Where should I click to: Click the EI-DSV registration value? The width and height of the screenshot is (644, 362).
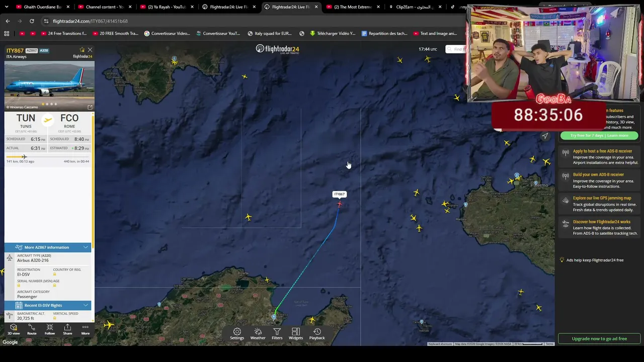pyautogui.click(x=23, y=275)
